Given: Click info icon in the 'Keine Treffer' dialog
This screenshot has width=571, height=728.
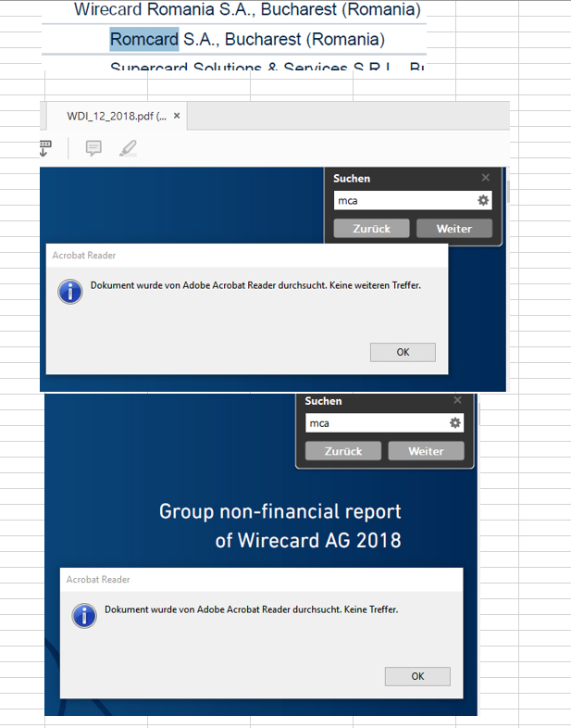Looking at the screenshot, I should click(x=84, y=616).
